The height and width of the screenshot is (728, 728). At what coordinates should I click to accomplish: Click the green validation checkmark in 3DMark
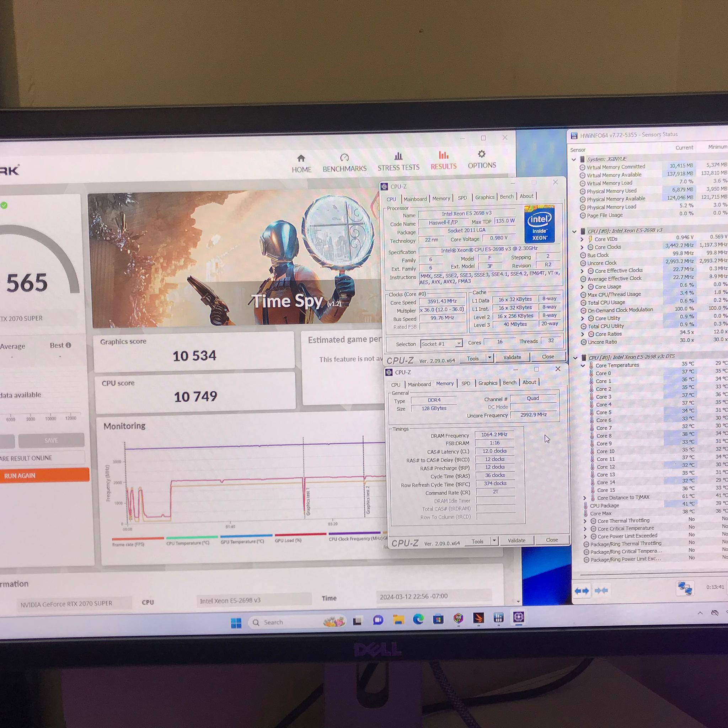tap(4, 205)
